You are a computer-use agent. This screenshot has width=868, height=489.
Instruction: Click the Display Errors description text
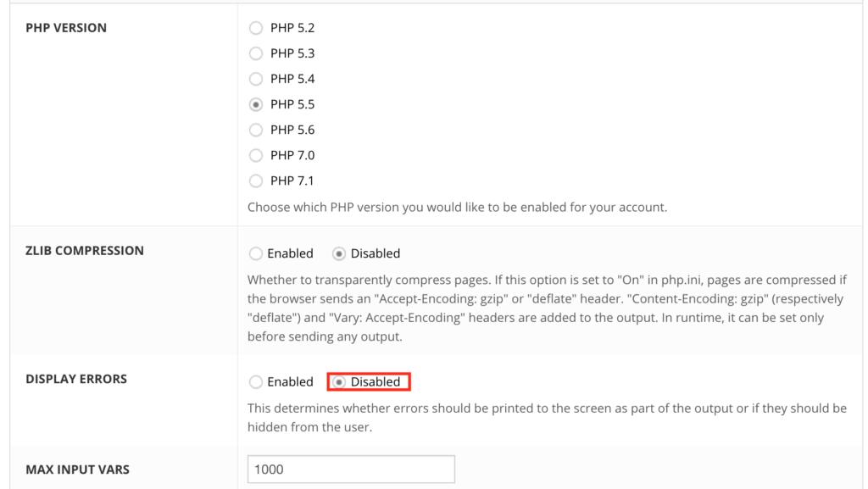[542, 417]
